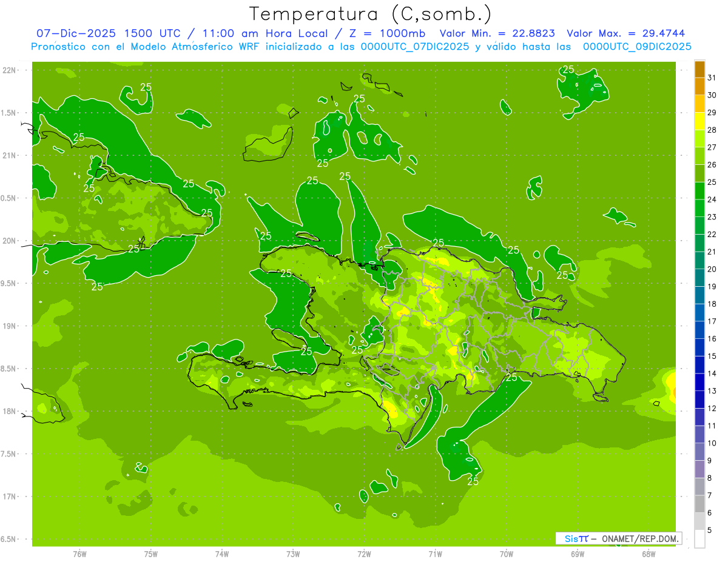Click the '74W' longitude axis label
The height and width of the screenshot is (562, 728).
tap(222, 554)
